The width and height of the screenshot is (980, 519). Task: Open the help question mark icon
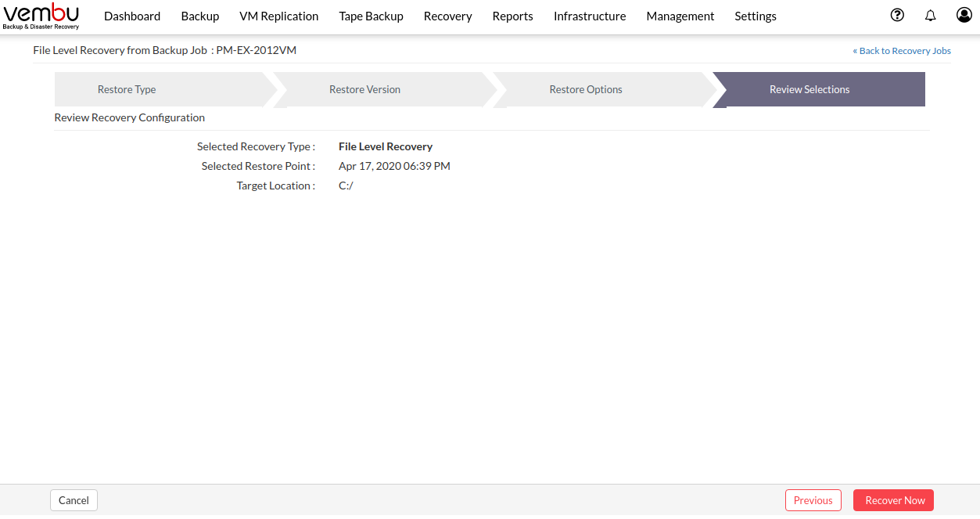point(897,15)
